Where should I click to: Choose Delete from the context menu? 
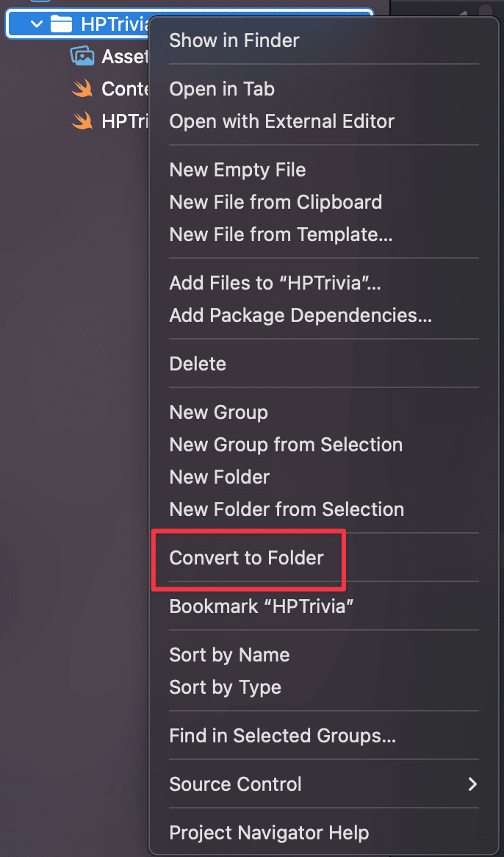click(198, 364)
